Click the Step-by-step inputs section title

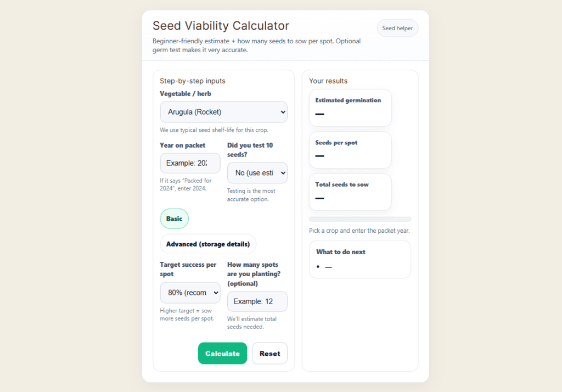pyautogui.click(x=193, y=81)
